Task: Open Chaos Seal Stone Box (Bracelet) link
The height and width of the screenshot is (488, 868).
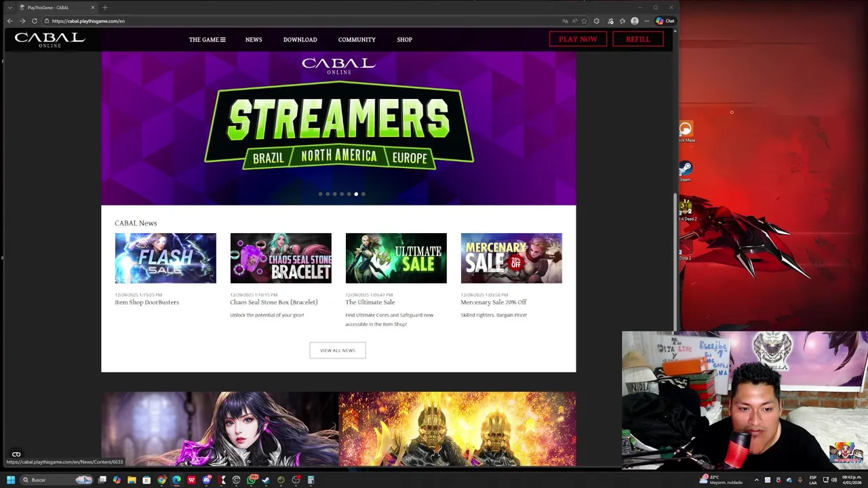Action: pos(273,302)
